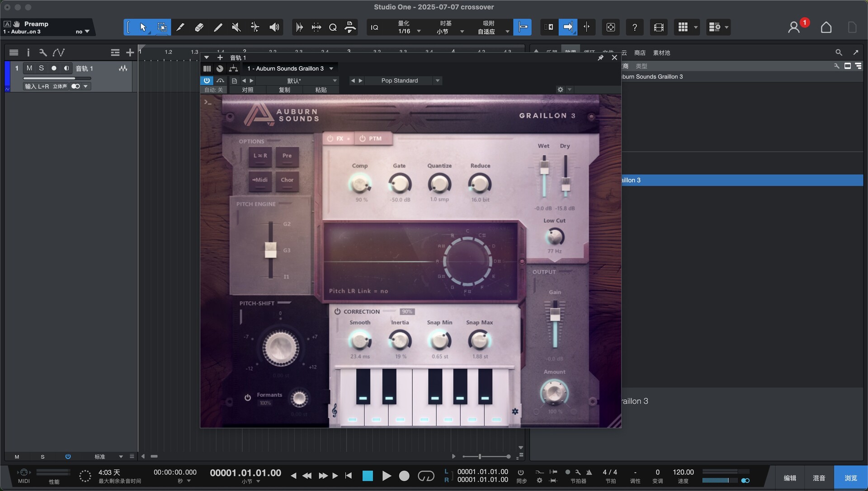Open the 素材池 browser tab
This screenshot has height=491, width=868.
click(x=661, y=53)
